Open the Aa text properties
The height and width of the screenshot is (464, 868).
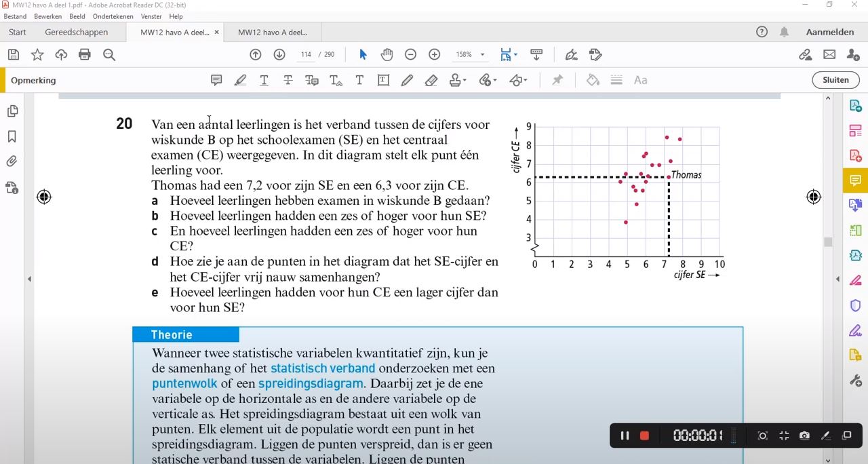click(640, 80)
